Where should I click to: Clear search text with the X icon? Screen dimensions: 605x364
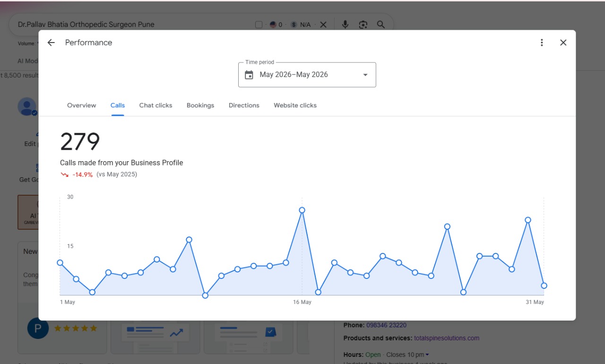(323, 25)
